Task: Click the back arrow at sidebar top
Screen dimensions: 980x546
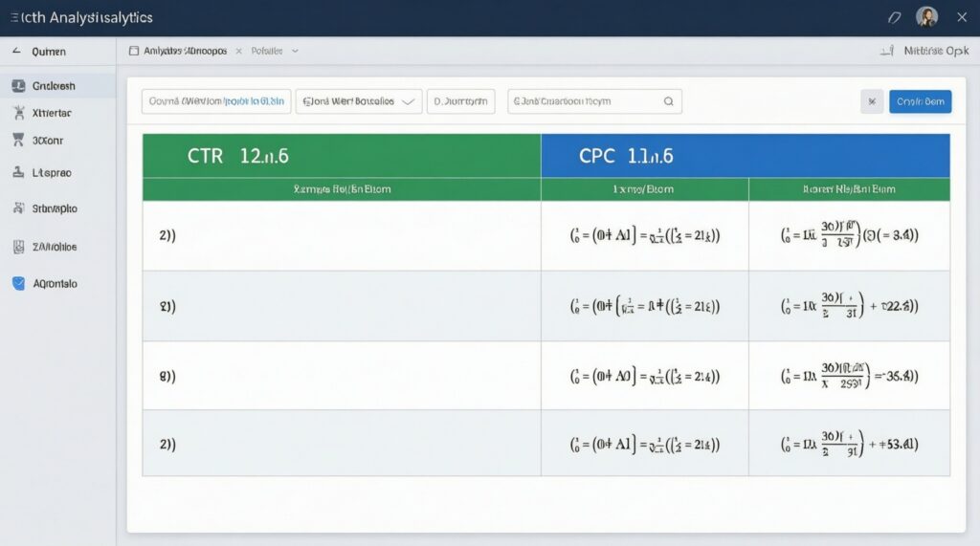Action: [x=15, y=52]
